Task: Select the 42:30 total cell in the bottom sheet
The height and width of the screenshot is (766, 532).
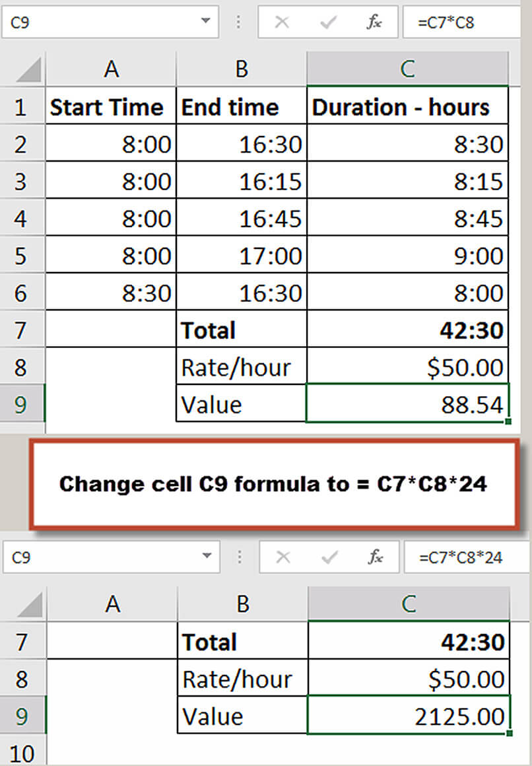Action: (409, 641)
